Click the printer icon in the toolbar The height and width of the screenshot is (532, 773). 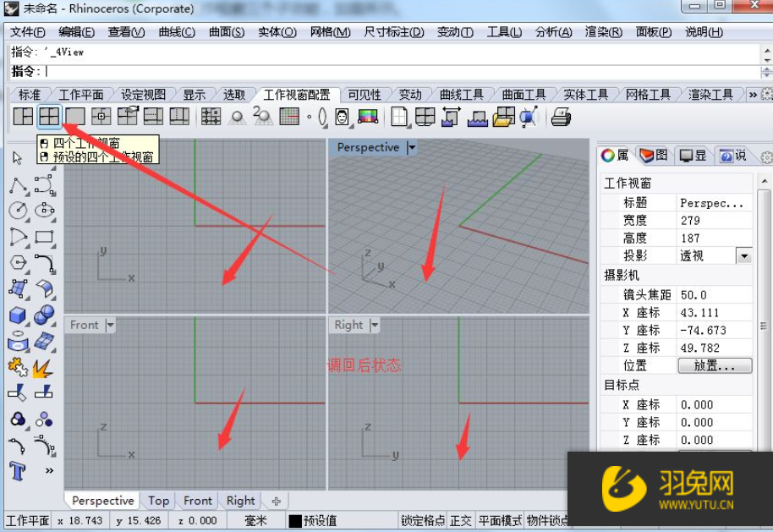click(561, 118)
